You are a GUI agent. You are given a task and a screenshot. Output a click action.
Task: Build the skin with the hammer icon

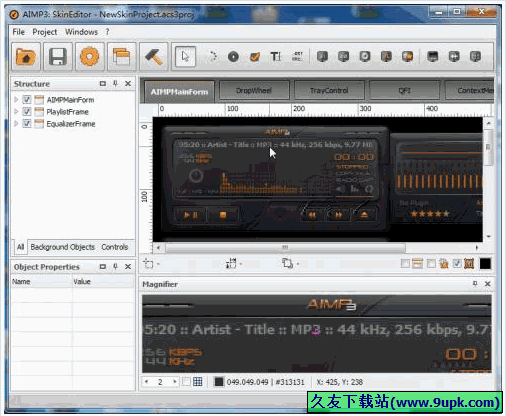point(153,57)
